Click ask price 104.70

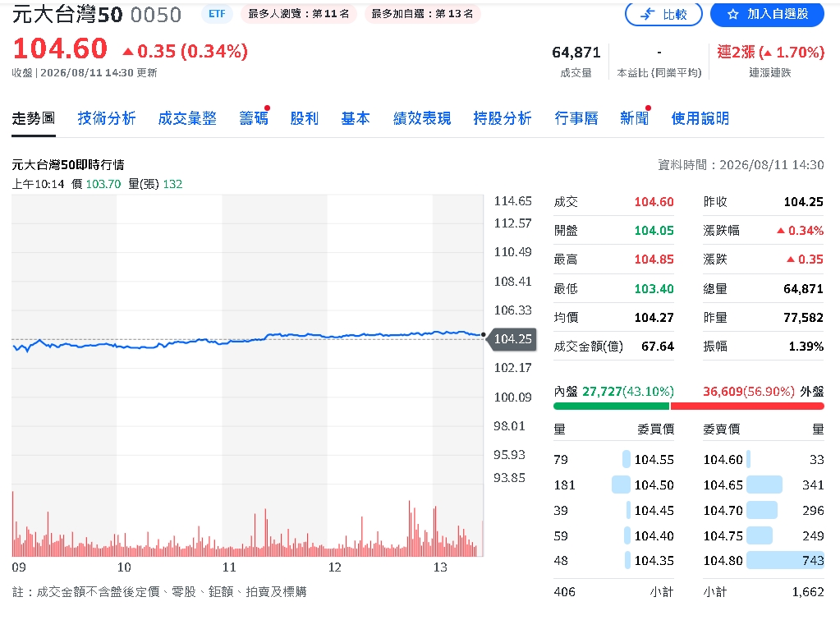coord(723,511)
